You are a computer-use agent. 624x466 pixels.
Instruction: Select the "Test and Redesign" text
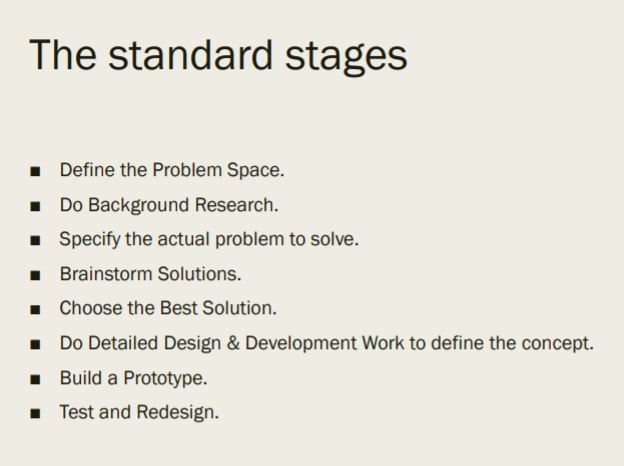[x=138, y=412]
